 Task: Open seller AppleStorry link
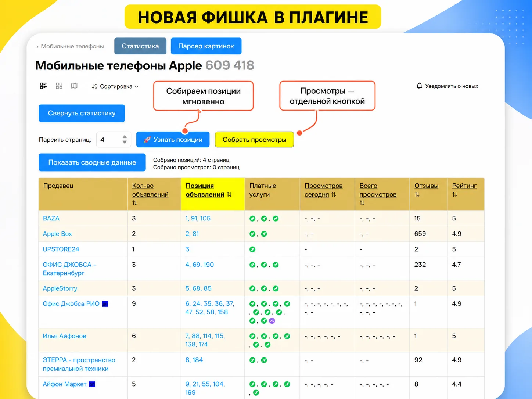point(60,288)
